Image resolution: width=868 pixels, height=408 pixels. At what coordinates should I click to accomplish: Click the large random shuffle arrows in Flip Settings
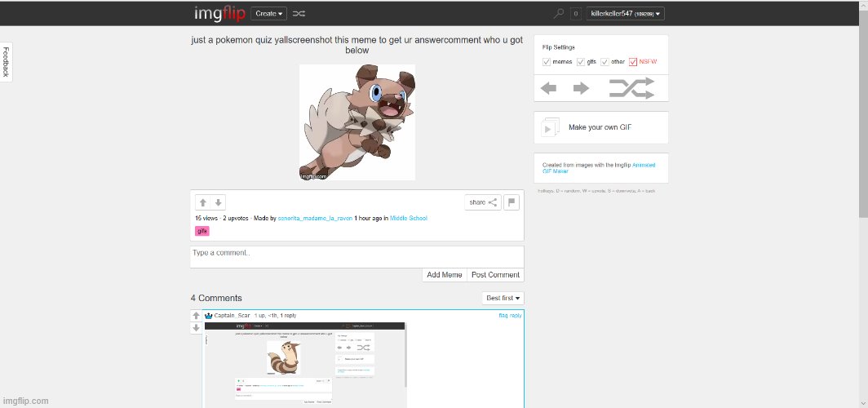coord(632,88)
